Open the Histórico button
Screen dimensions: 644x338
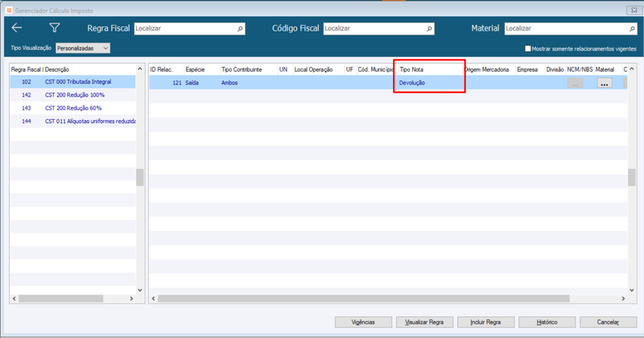coord(547,322)
